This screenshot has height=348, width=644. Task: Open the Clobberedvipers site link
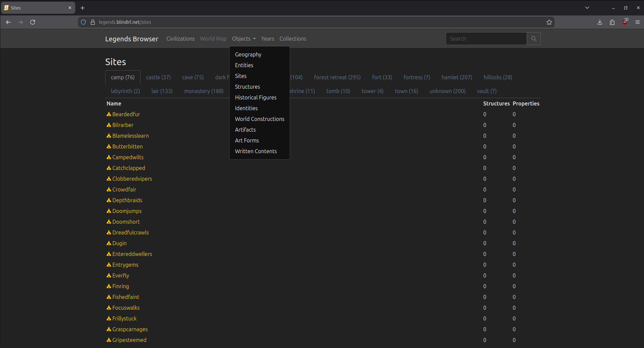click(x=132, y=179)
